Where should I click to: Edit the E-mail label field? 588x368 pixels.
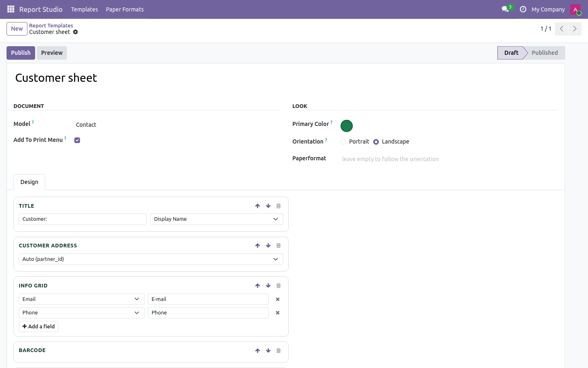[x=208, y=299]
